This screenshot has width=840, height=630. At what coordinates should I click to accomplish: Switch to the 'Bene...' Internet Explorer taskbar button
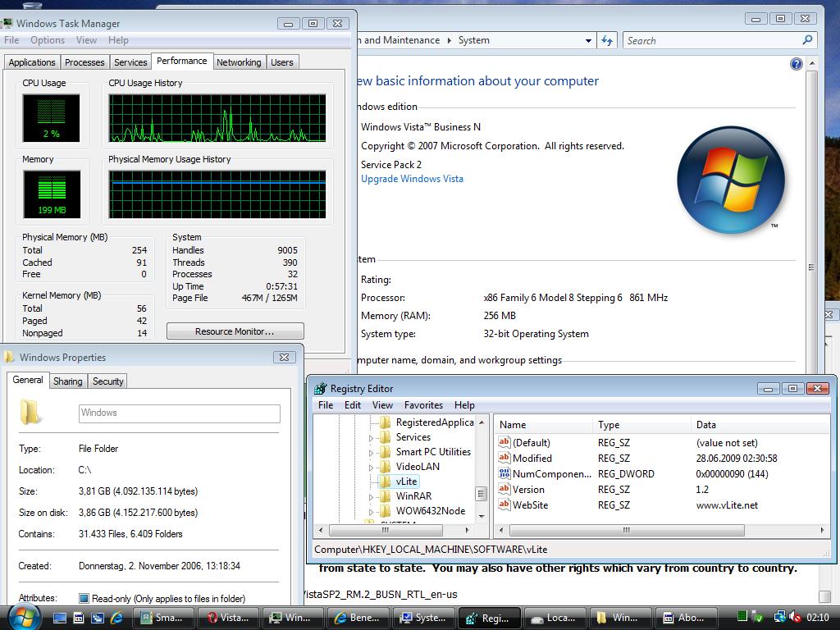358,618
